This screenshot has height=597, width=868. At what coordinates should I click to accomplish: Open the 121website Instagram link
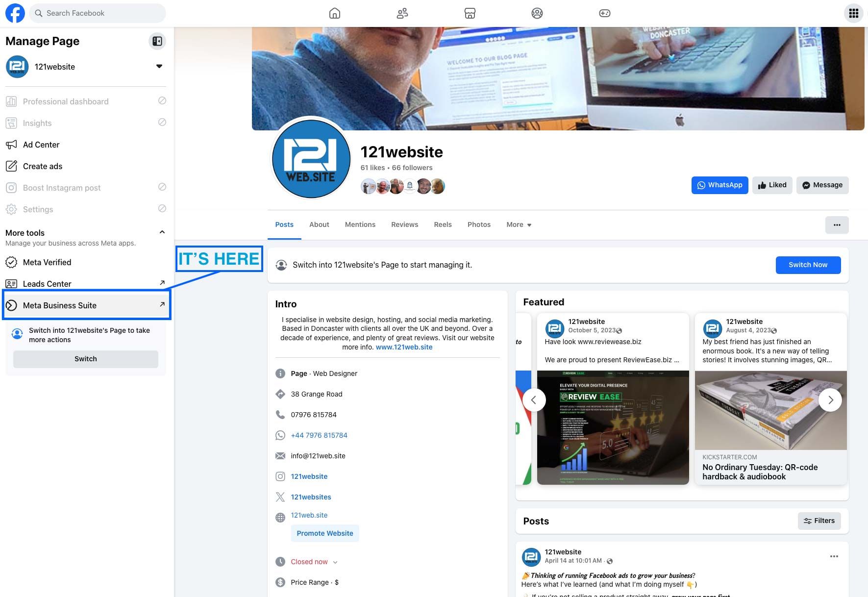click(x=309, y=476)
